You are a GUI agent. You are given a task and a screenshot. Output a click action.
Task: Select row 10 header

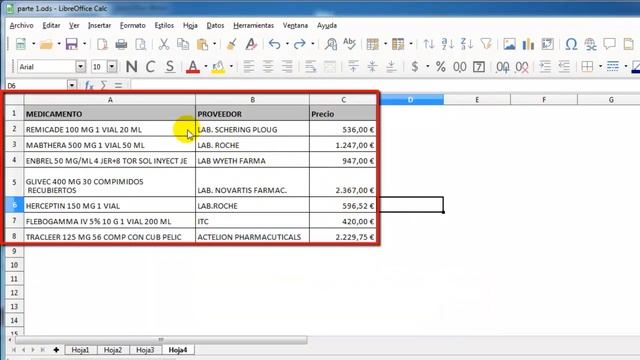pos(14,265)
